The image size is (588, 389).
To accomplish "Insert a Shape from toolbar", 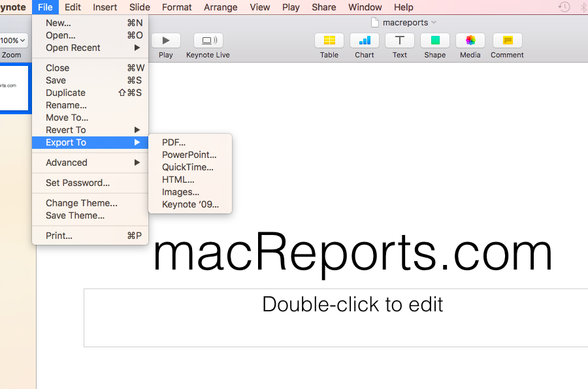I will [435, 40].
